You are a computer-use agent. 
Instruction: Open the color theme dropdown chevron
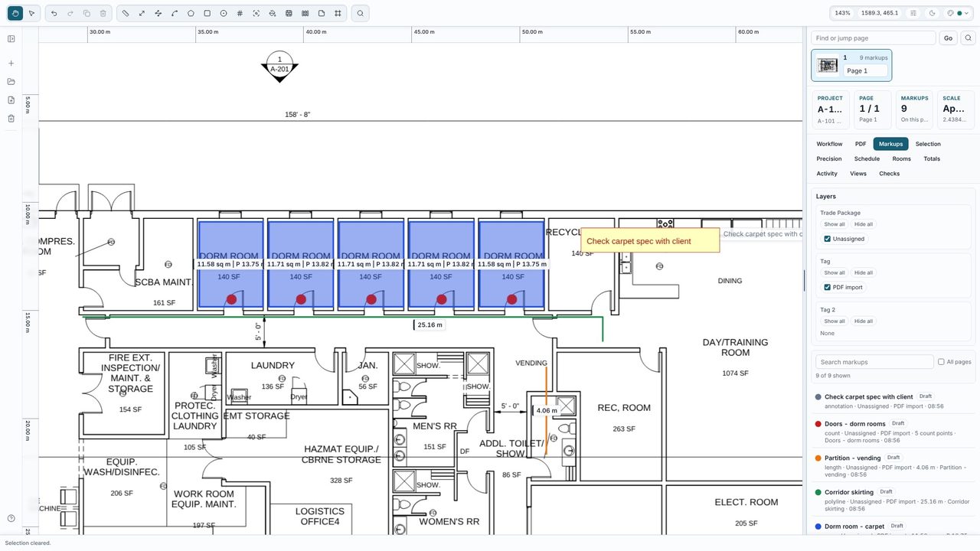[x=967, y=13]
